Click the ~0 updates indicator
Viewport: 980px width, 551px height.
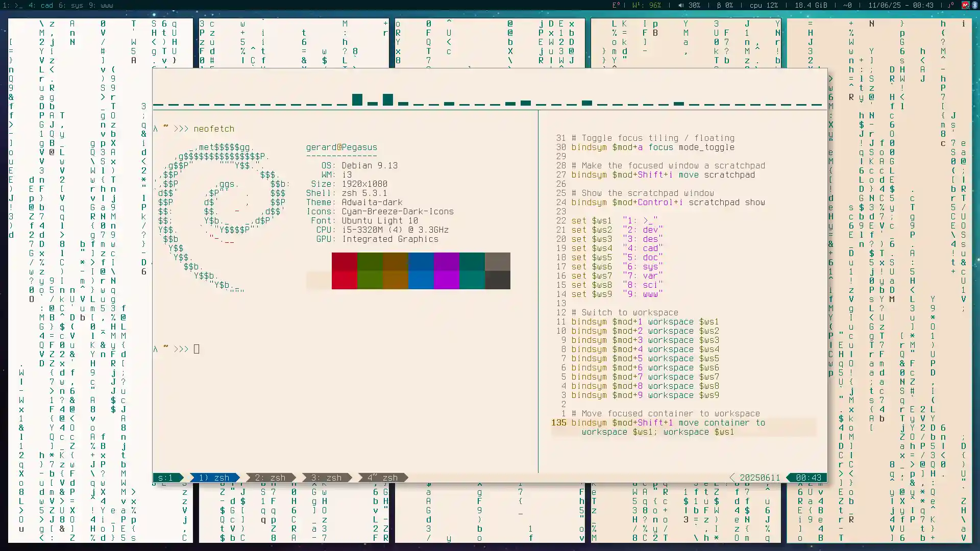coord(846,6)
